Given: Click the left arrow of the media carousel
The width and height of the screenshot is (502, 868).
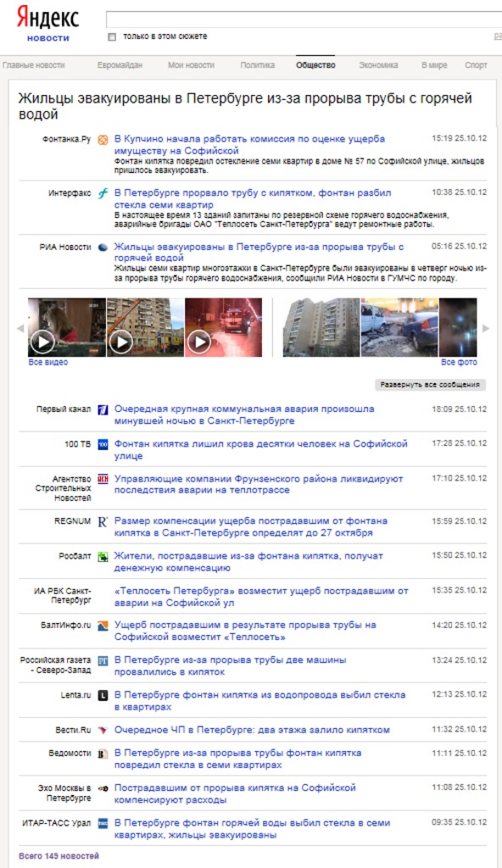Looking at the screenshot, I should click(20, 328).
